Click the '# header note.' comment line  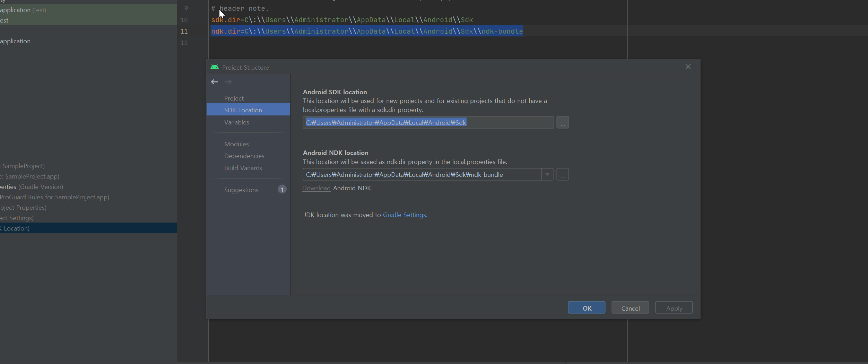click(x=240, y=8)
